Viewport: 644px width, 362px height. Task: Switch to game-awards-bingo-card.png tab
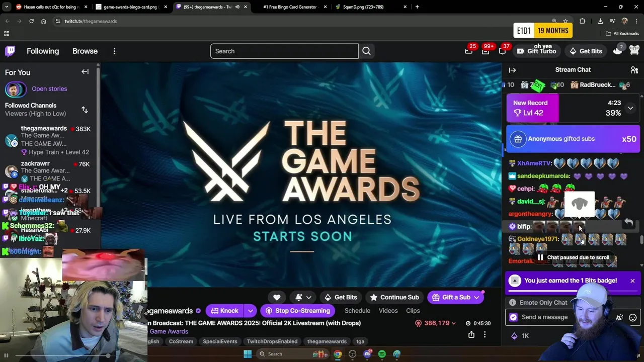pos(132,7)
